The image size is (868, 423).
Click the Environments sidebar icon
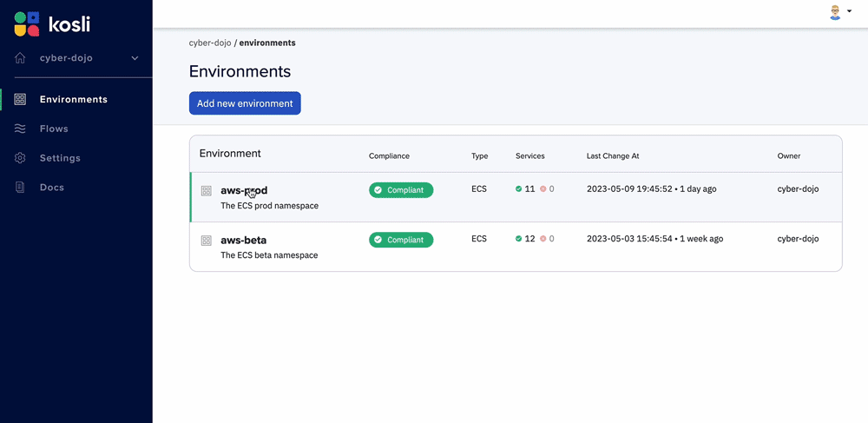point(20,100)
